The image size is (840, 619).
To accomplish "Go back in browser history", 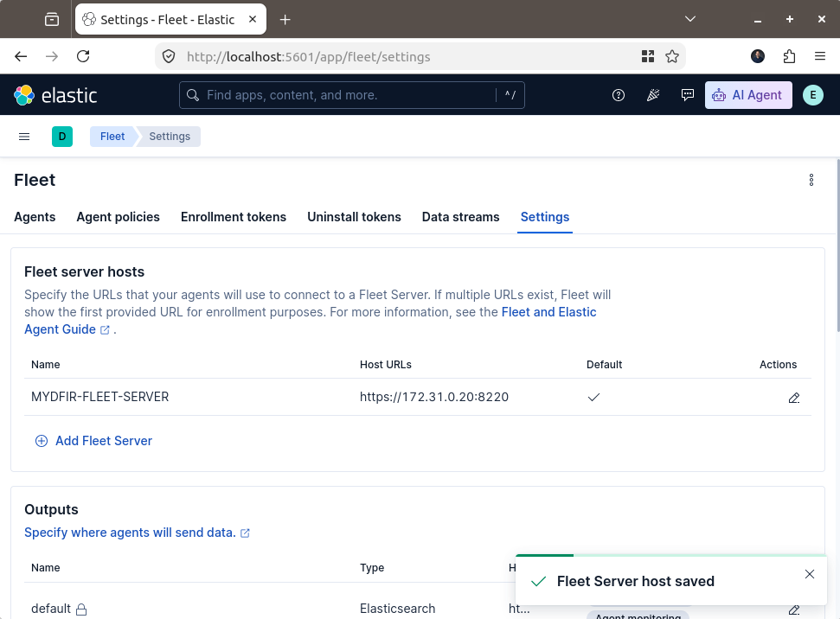I will [21, 56].
